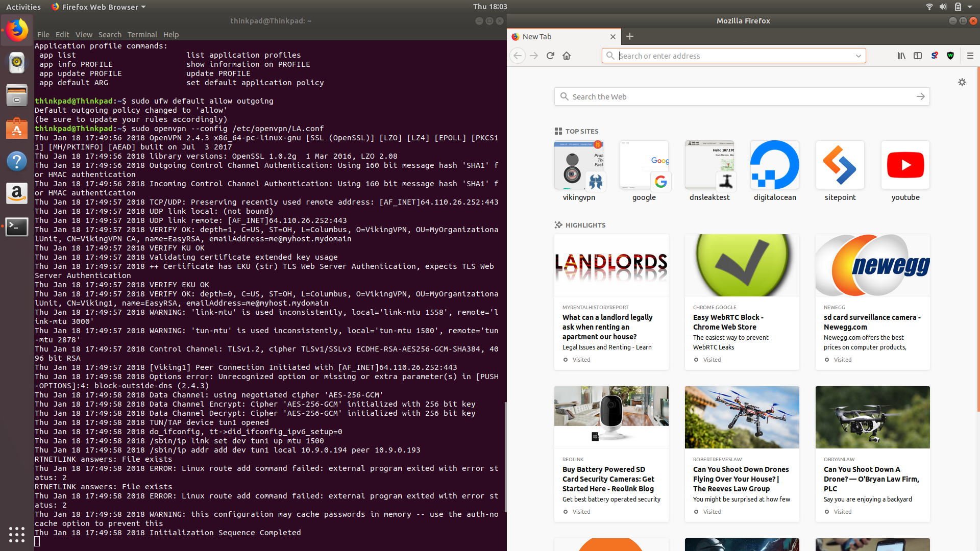Click the terminal scrollbar
Image resolution: width=980 pixels, height=551 pixels.
coord(505,457)
